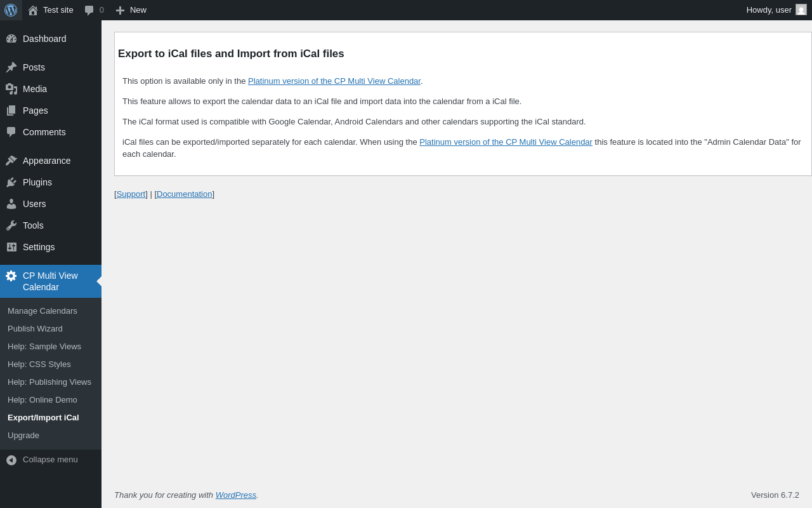Open the Media library icon
The image size is (812, 508).
(11, 89)
